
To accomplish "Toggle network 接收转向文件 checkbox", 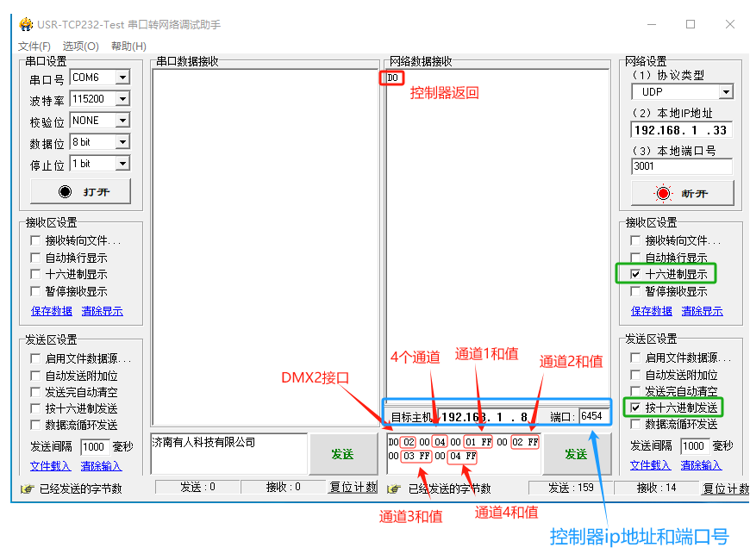I will [635, 240].
